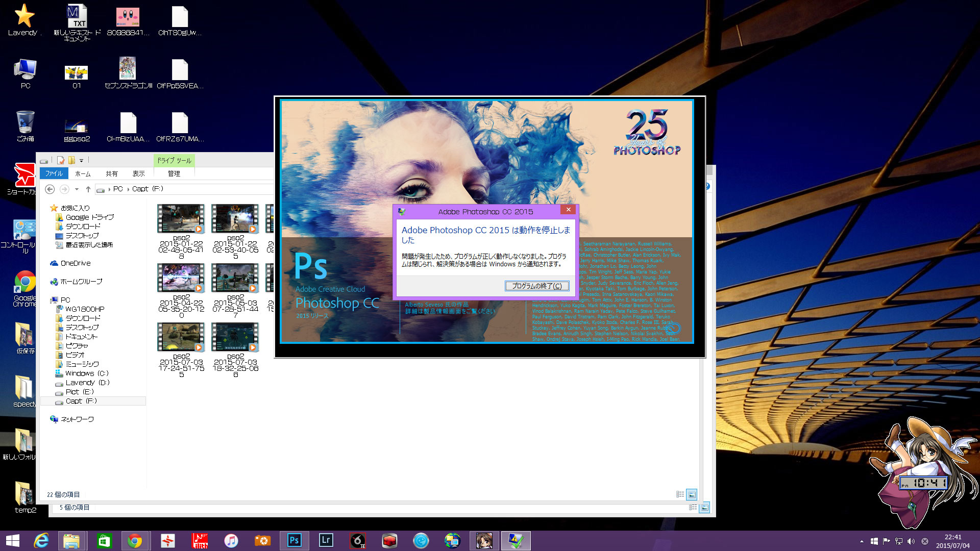Viewport: 980px width, 551px height.
Task: Select the ごみ箱 recycle bin icon
Action: [x=26, y=126]
